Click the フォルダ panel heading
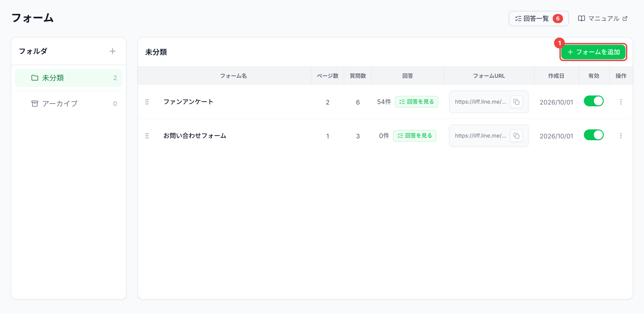644x314 pixels. tap(33, 51)
